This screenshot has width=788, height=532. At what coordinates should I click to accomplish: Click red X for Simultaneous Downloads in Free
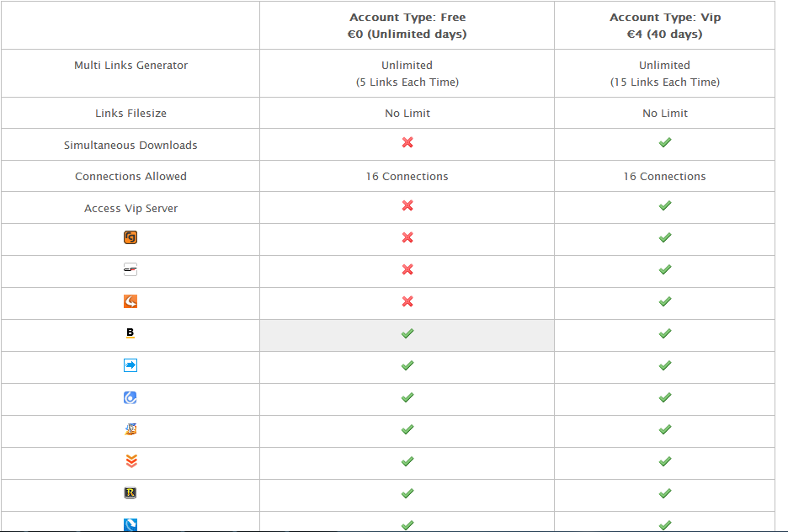[407, 142]
